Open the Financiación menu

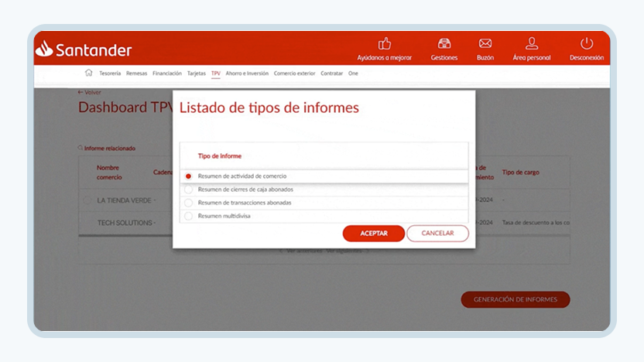pyautogui.click(x=166, y=73)
